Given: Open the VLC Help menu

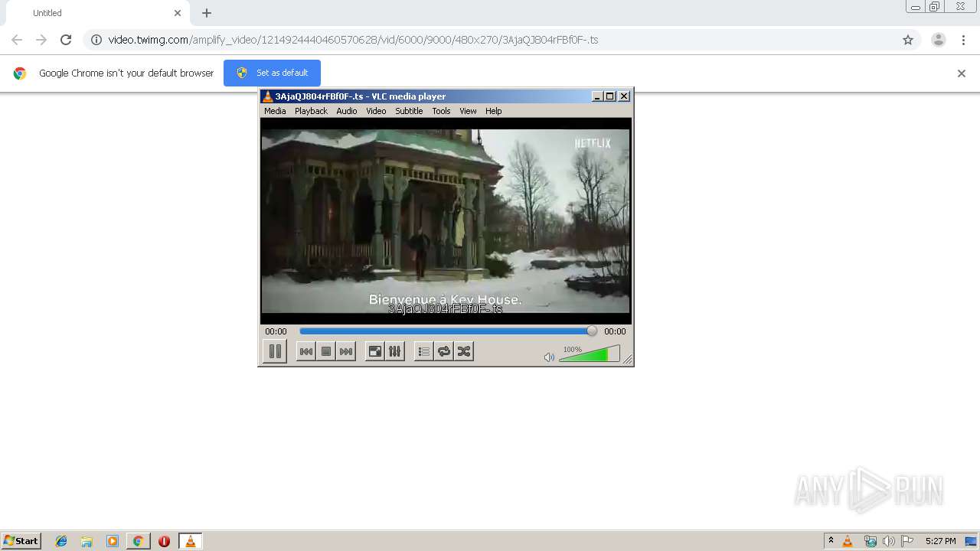Looking at the screenshot, I should (x=494, y=111).
